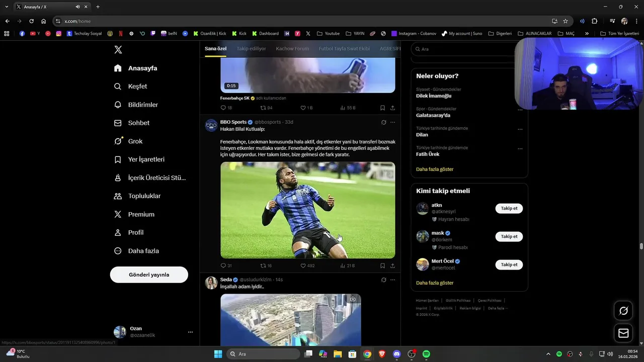Open Techolay Sosyal bookmark

[84, 34]
